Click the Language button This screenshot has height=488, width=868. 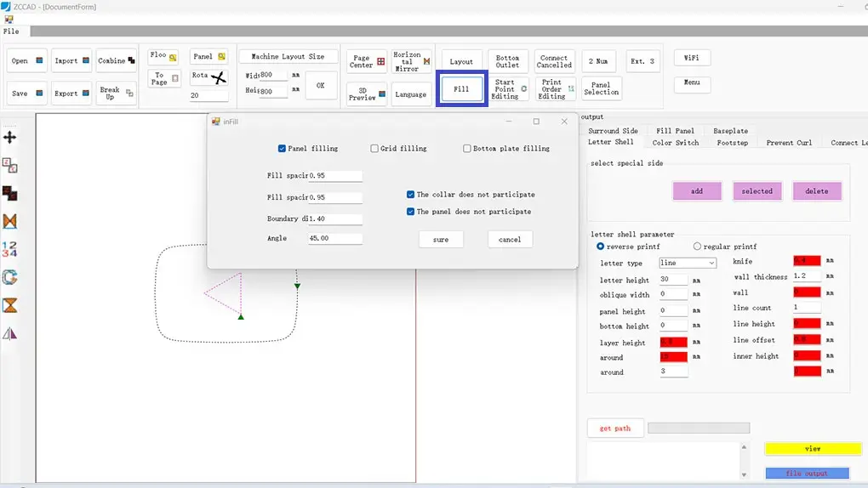(411, 94)
